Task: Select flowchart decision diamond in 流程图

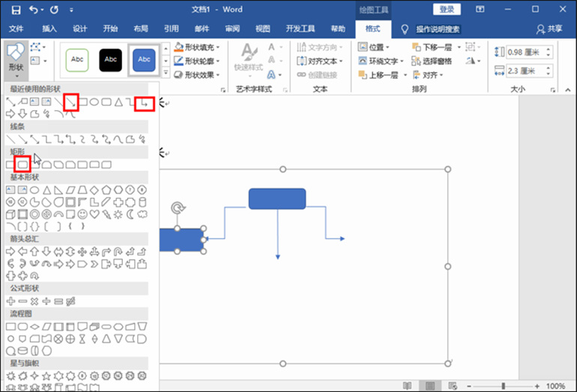Action: pos(34,327)
